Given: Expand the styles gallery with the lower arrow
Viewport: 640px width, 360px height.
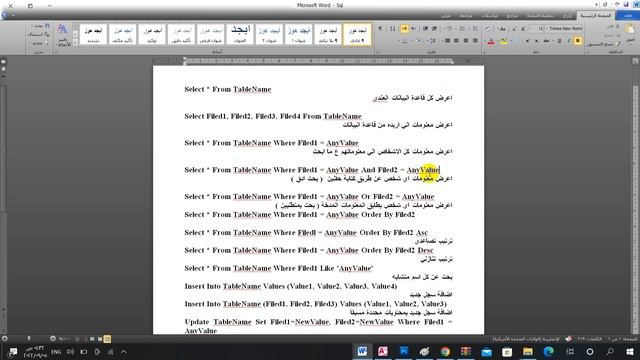Looking at the screenshot, I should point(75,42).
